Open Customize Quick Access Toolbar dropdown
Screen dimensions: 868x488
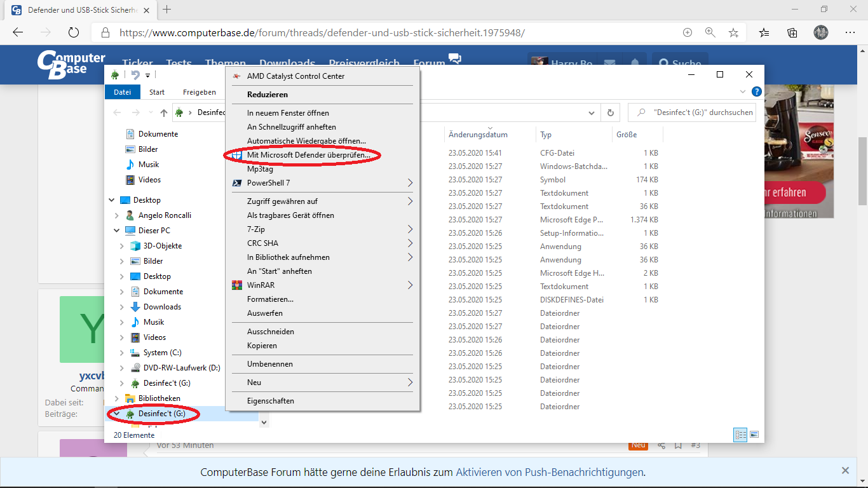[x=147, y=75]
